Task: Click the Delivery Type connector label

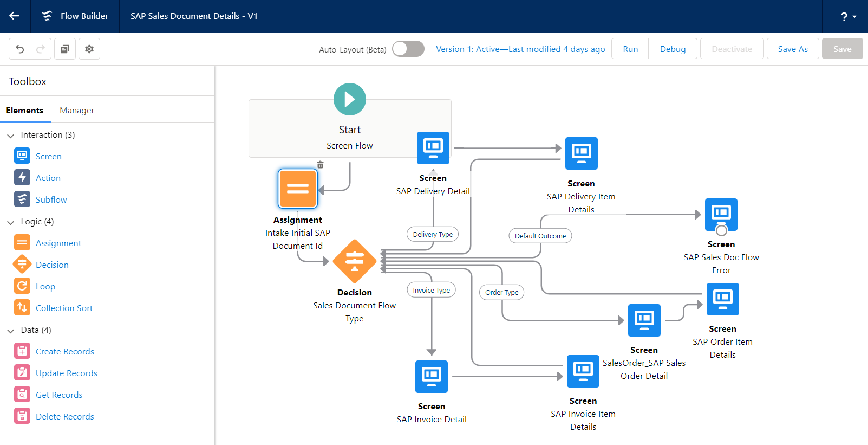Action: pos(433,234)
